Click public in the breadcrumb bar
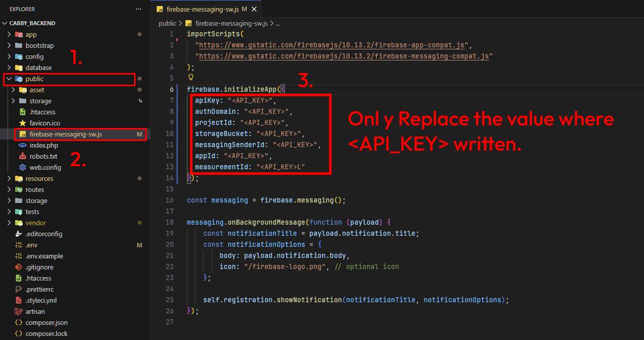This screenshot has width=644, height=340. click(x=167, y=23)
